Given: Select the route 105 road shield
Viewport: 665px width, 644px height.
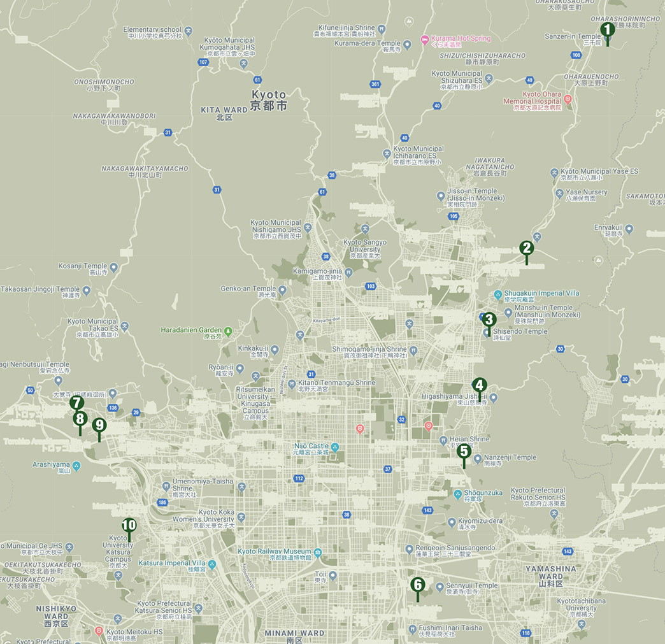Looking at the screenshot, I should (x=454, y=216).
